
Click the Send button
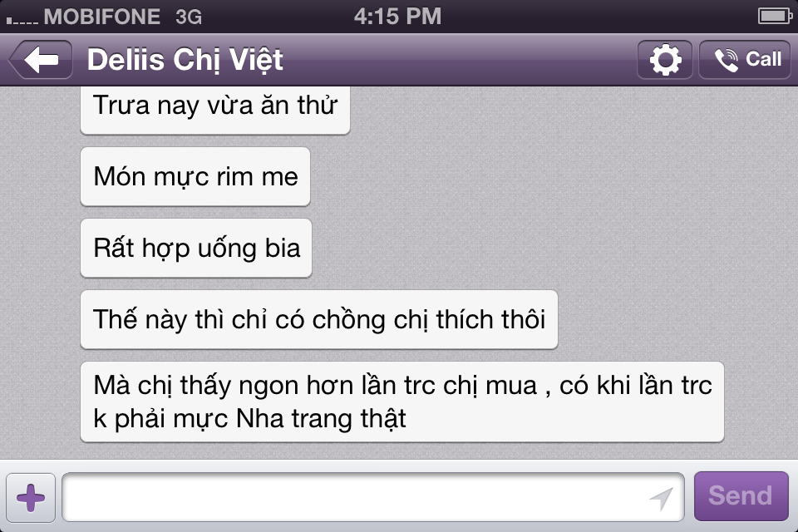741,496
